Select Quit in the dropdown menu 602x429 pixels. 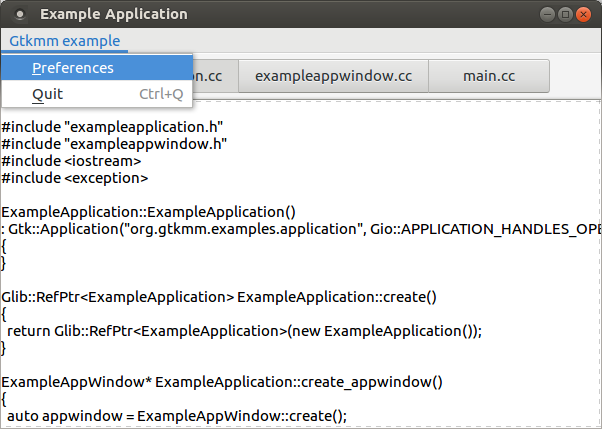(x=97, y=94)
